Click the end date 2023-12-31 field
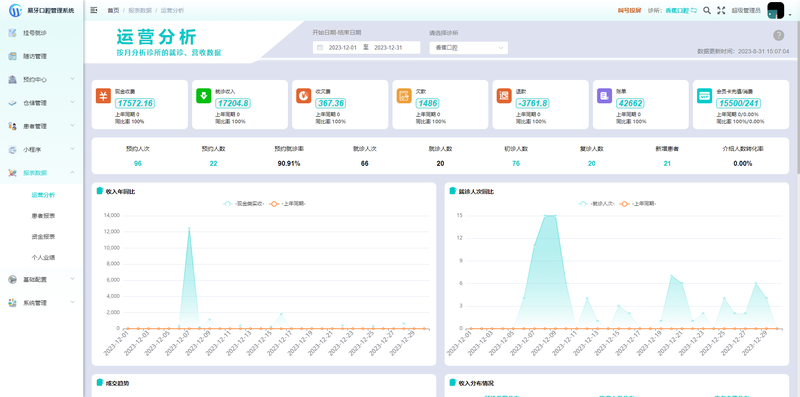 pos(389,47)
